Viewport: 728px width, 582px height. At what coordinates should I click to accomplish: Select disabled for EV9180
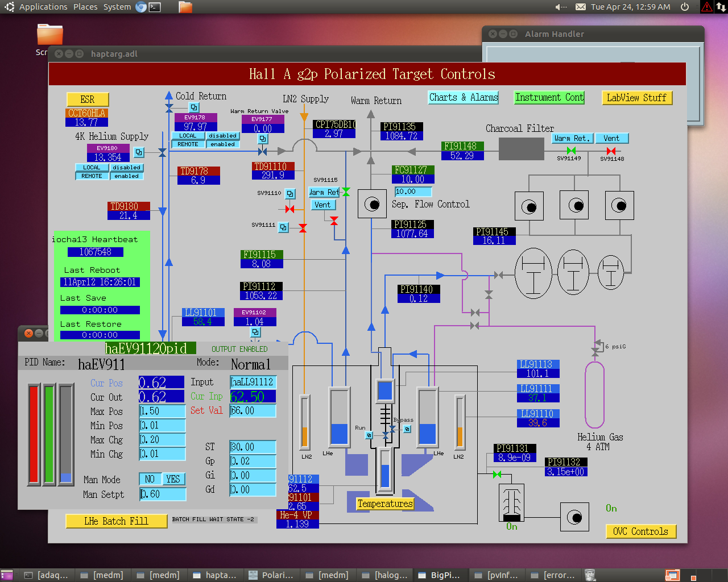pos(126,168)
